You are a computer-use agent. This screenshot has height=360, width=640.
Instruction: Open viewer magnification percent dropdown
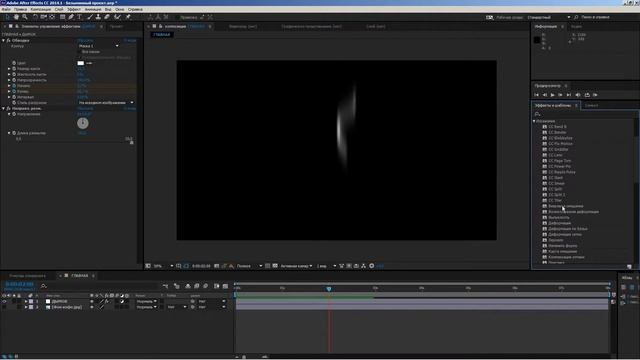[163, 266]
